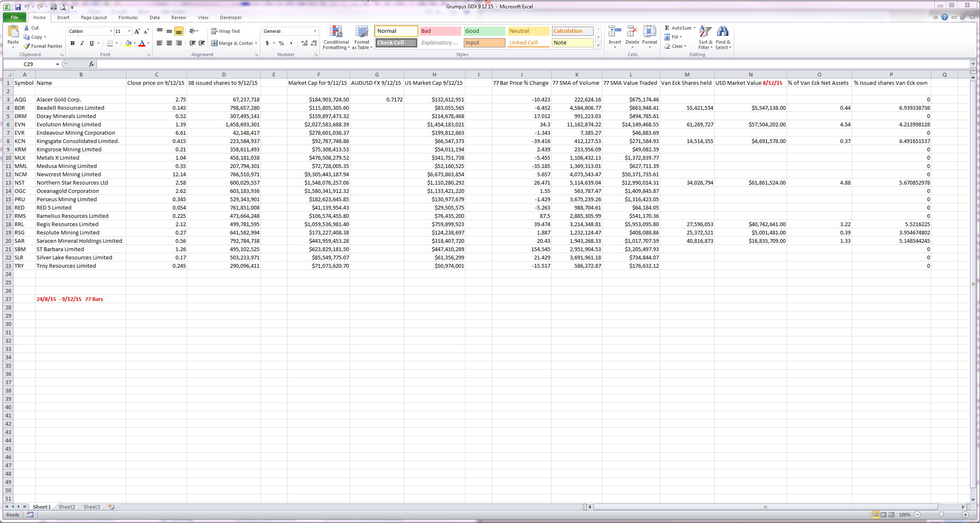Open Format as Table gallery

click(362, 37)
